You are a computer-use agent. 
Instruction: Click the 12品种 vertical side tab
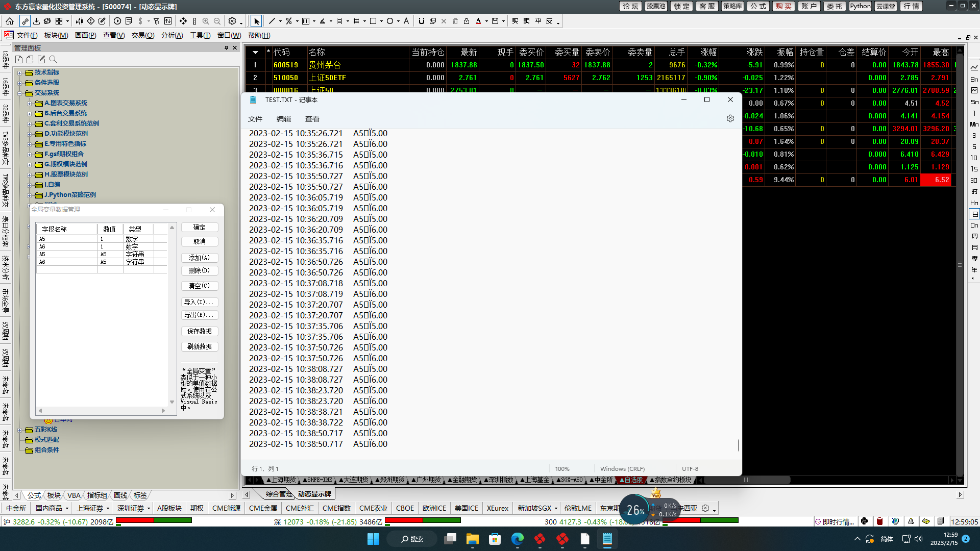pos(6,60)
